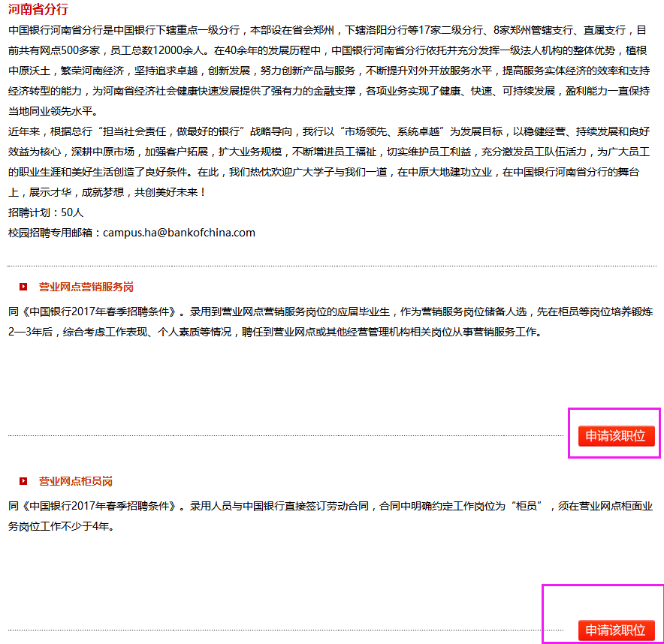Apply for the 营业网点营销服务岗 position
The height and width of the screenshot is (644, 664).
tap(616, 436)
